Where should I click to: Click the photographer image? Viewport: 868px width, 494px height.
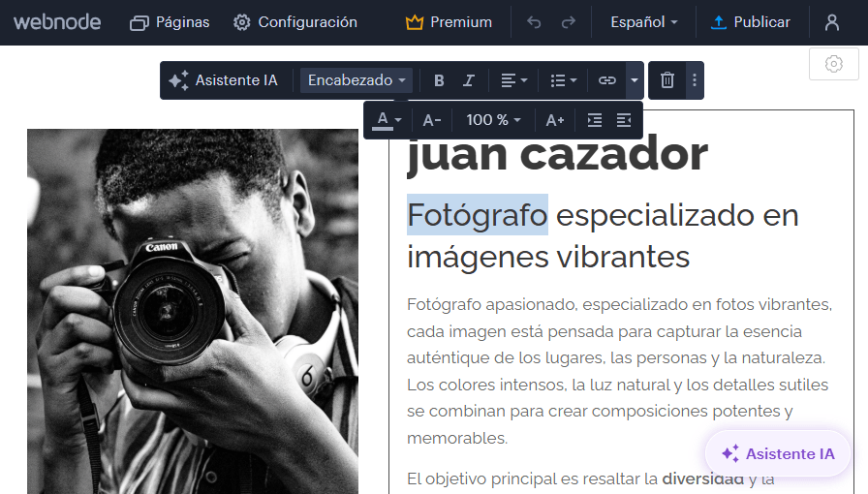pyautogui.click(x=193, y=311)
